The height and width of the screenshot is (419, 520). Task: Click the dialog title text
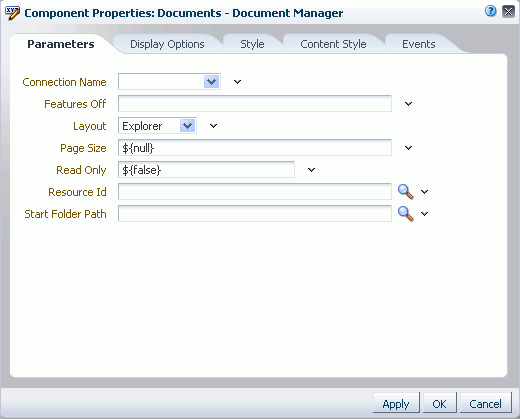click(x=184, y=13)
